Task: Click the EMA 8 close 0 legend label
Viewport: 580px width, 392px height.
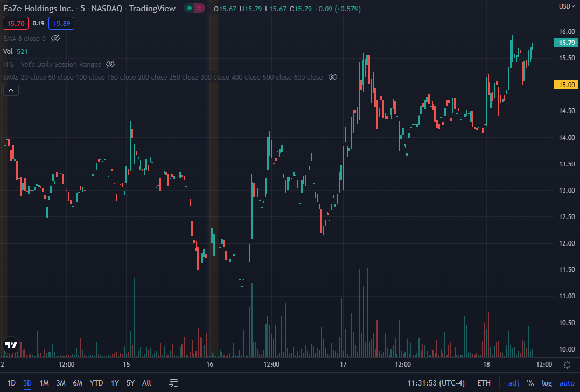Action: (24, 38)
